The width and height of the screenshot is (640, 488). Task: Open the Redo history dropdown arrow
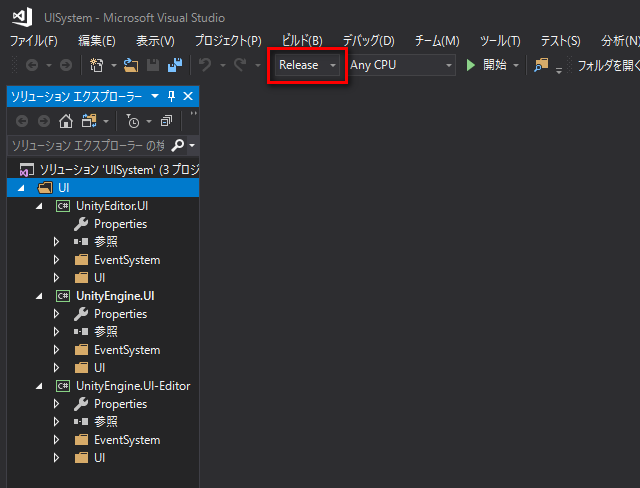[258, 65]
